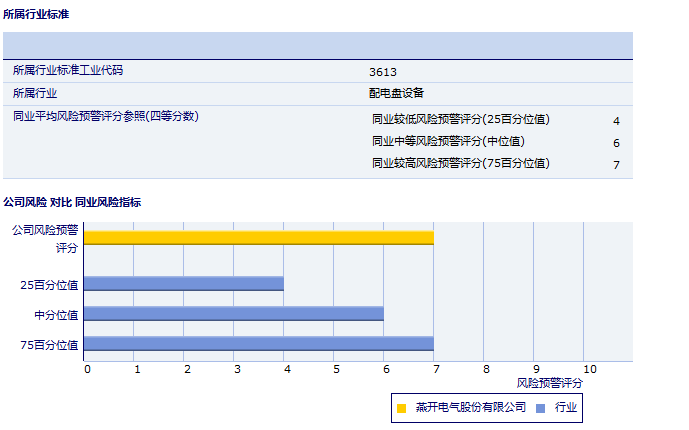Click the 公司风险 对比 同业风险指标 heading

click(72, 202)
